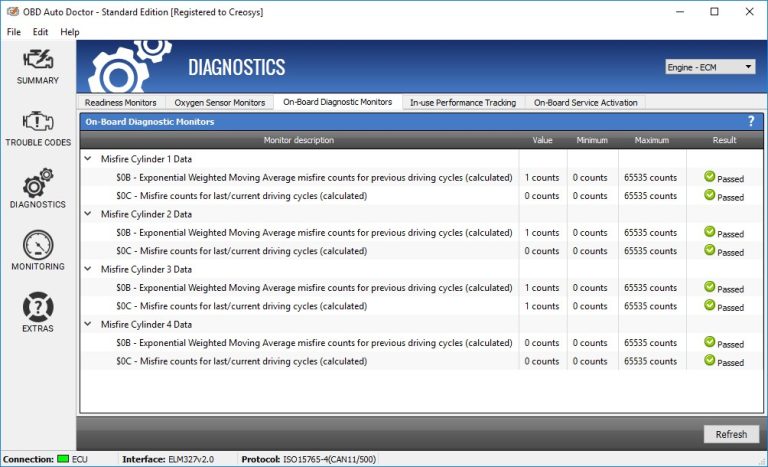768x467 pixels.
Task: Open the Monitoring gauge icon
Action: [38, 245]
